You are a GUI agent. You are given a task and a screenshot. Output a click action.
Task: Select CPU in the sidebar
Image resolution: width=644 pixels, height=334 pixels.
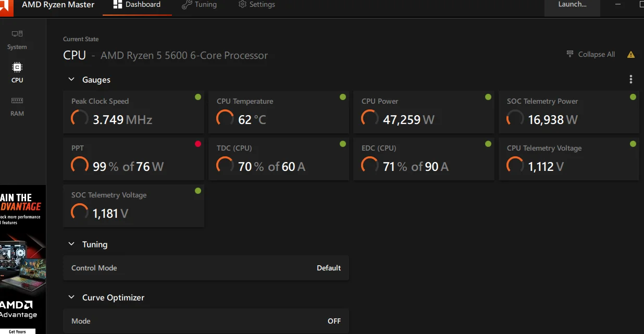(x=17, y=73)
